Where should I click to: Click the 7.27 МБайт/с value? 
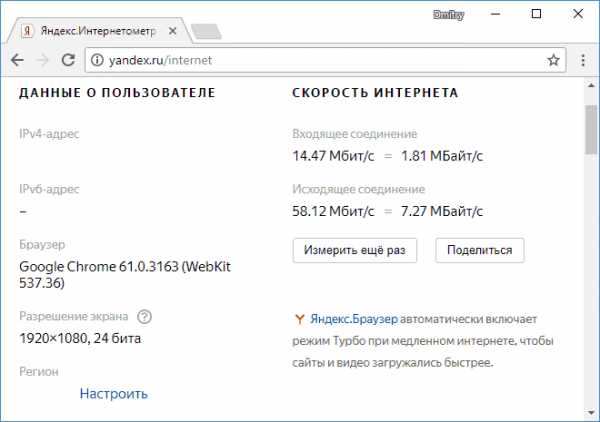[442, 211]
